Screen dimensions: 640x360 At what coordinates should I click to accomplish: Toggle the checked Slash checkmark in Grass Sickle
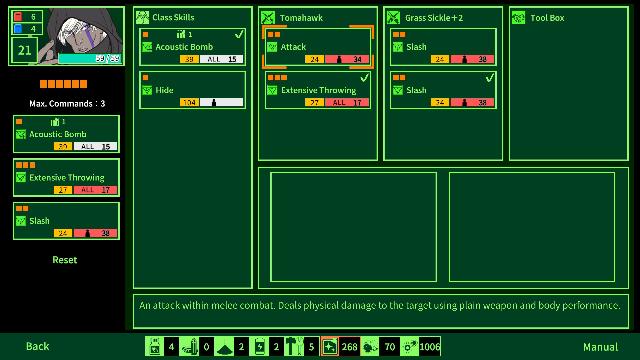pyautogui.click(x=489, y=78)
